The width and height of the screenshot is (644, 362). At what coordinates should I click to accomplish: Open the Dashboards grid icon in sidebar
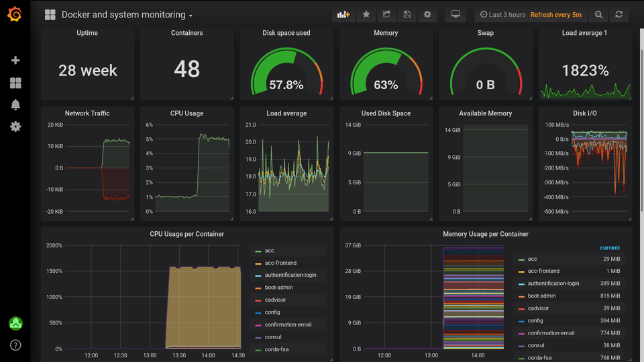point(15,83)
